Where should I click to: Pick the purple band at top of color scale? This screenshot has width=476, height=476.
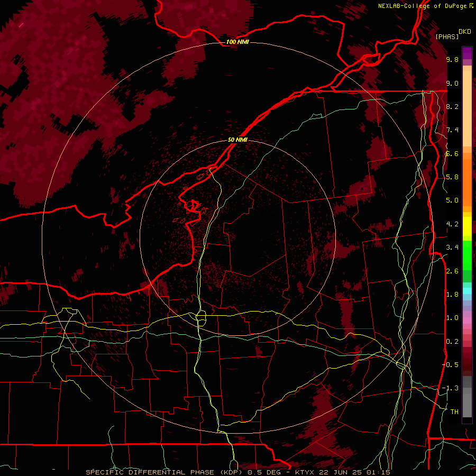tap(467, 53)
